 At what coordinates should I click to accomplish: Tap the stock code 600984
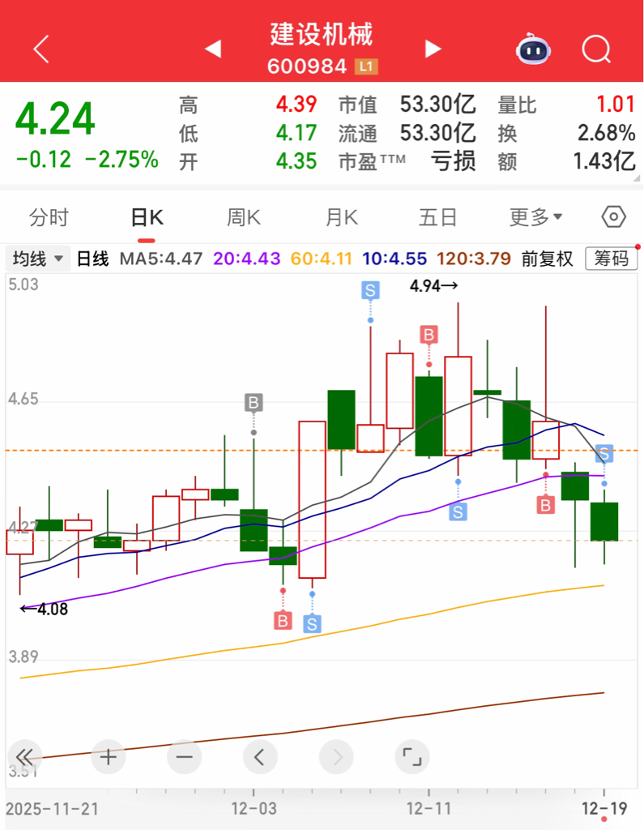(x=307, y=66)
